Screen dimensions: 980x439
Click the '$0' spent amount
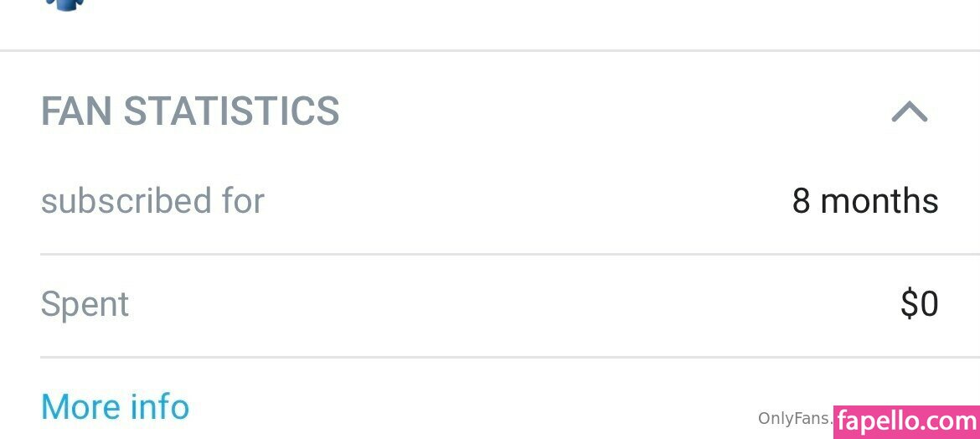[919, 304]
